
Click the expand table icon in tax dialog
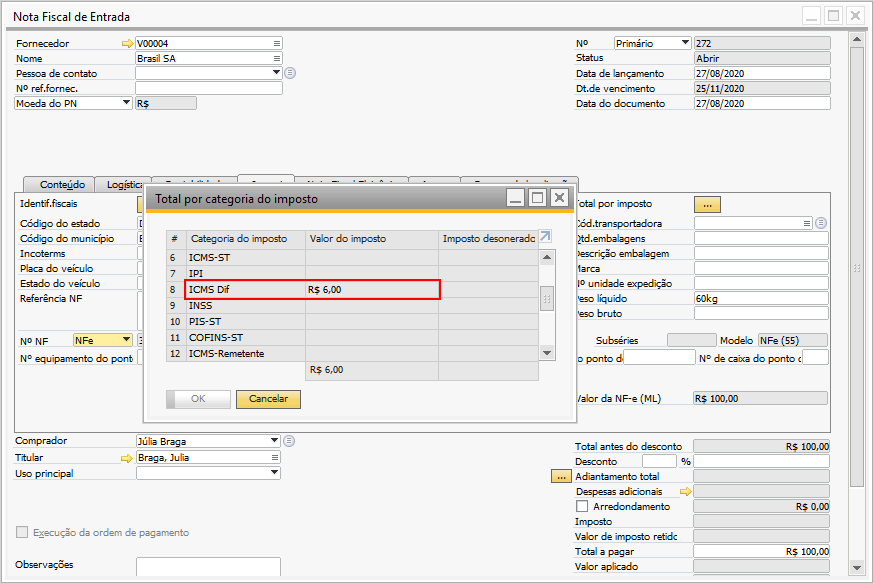point(546,236)
